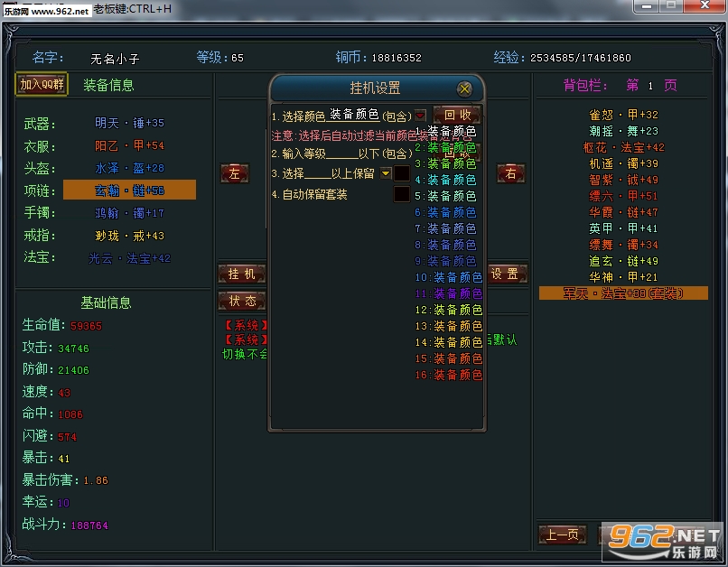
Task: Go to previous page with 上一页
Action: click(x=561, y=535)
